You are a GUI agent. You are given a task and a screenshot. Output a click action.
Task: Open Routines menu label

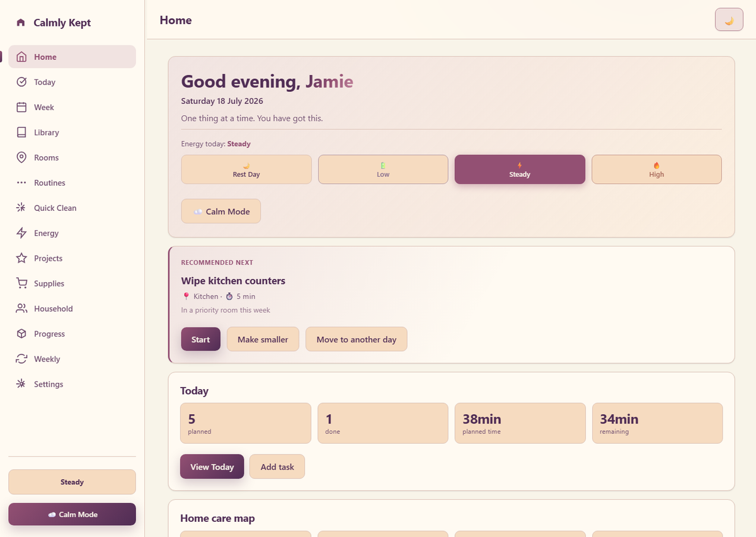point(50,183)
